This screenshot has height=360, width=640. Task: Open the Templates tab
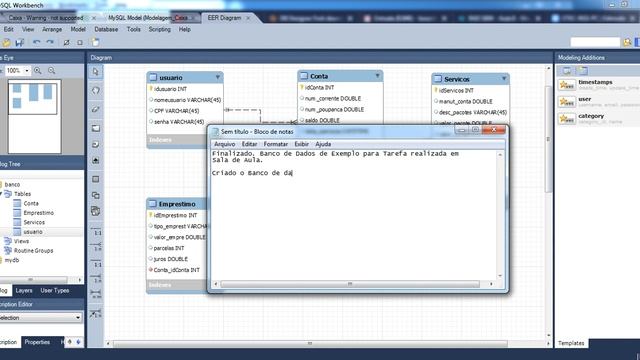tap(571, 343)
